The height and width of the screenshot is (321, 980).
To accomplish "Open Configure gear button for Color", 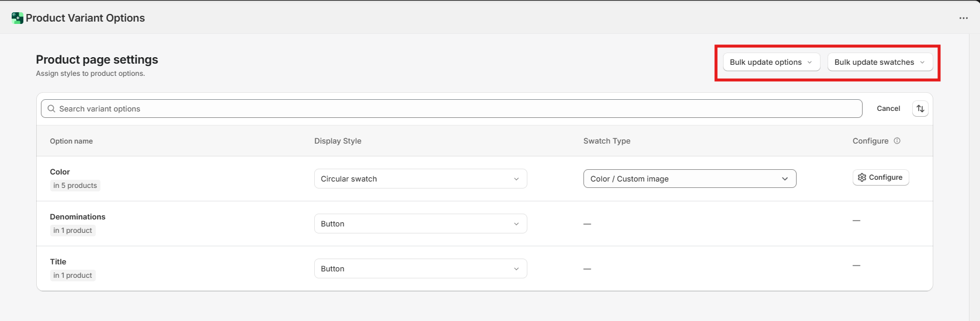I will [x=880, y=177].
